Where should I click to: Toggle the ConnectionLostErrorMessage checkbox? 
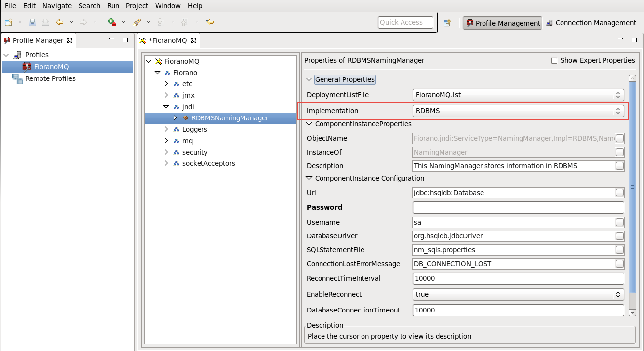coord(620,264)
